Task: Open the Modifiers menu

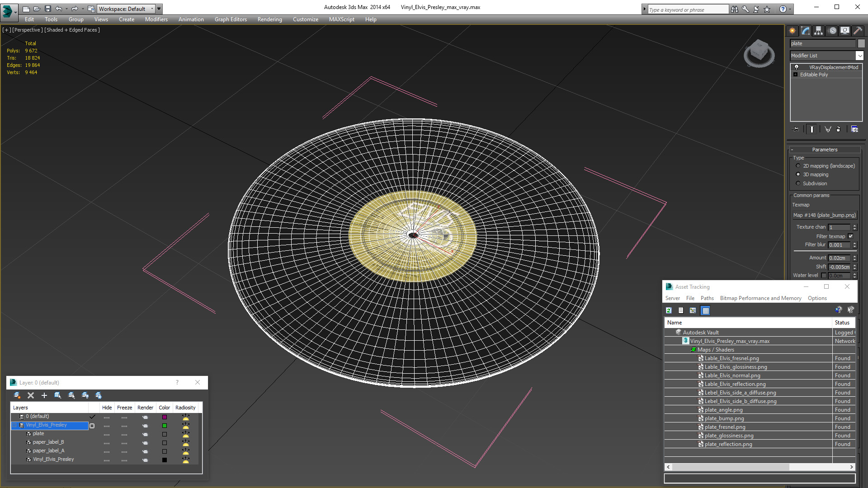Action: (x=156, y=19)
